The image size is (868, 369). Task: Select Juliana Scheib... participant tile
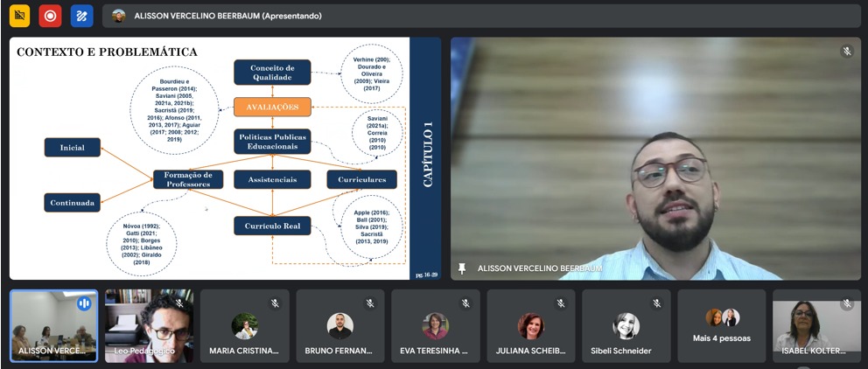(x=531, y=326)
